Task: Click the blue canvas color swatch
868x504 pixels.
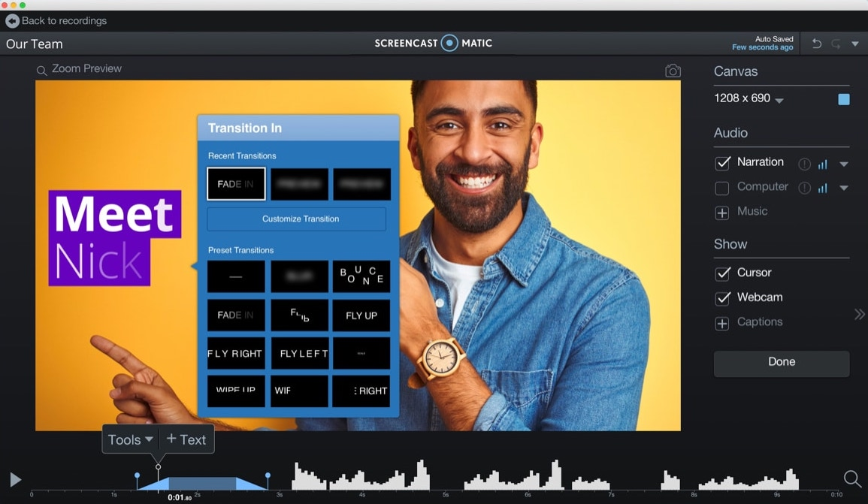Action: 844,99
